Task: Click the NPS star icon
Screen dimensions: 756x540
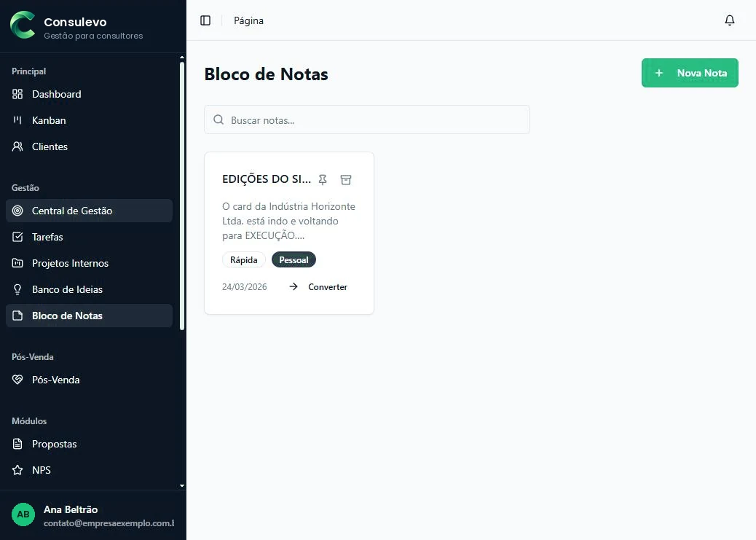Action: [x=17, y=470]
